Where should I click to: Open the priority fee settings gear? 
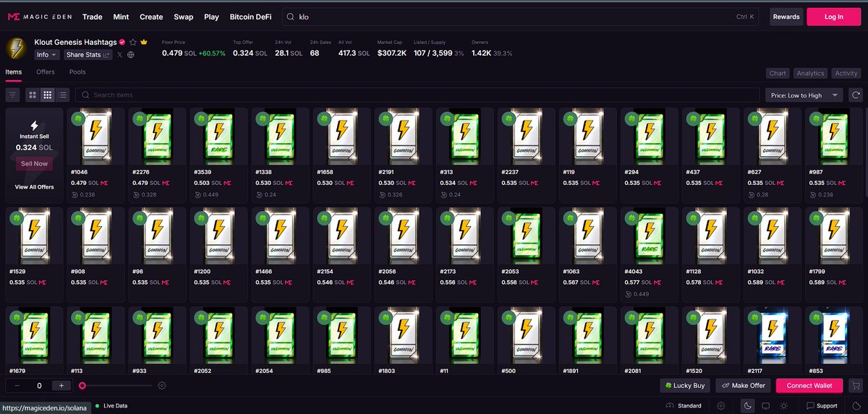click(721, 406)
